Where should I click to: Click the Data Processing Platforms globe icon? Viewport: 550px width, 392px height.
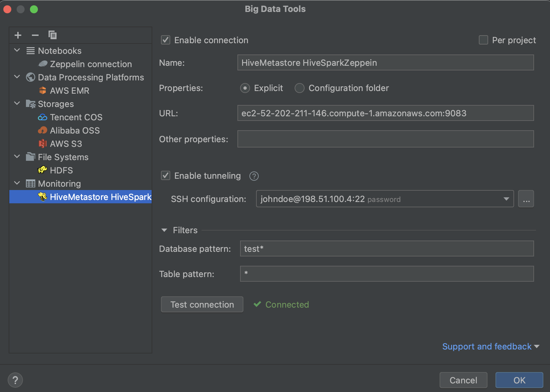click(x=31, y=77)
